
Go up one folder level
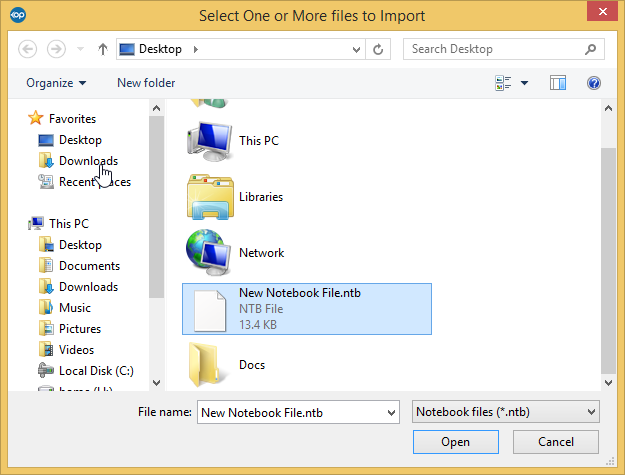pos(103,49)
